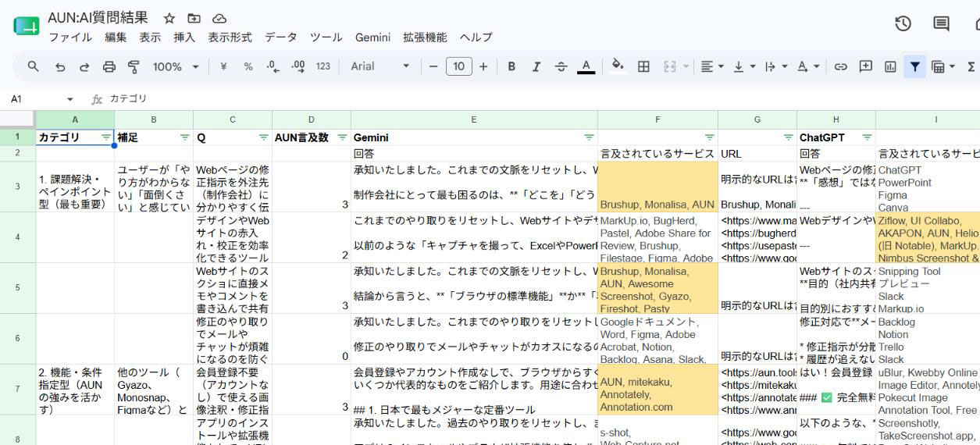The width and height of the screenshot is (980, 445).
Task: Open vertical align dropdown
Action: [x=743, y=66]
